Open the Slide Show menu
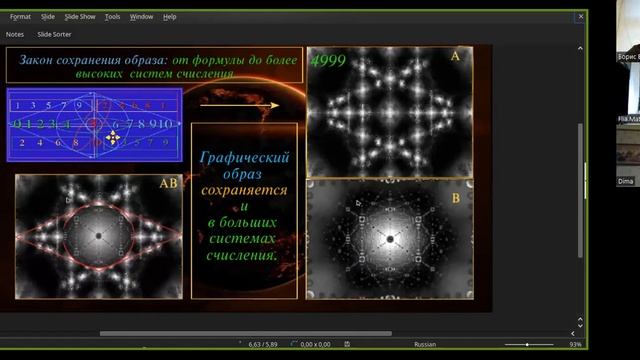Viewport: 640px width, 360px height. 80,17
